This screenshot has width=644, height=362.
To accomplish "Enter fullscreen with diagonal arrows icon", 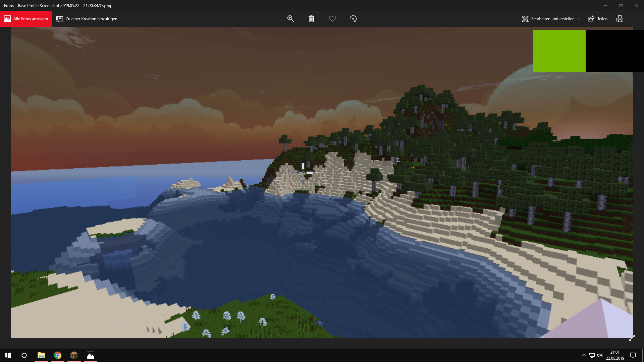I will pyautogui.click(x=632, y=338).
